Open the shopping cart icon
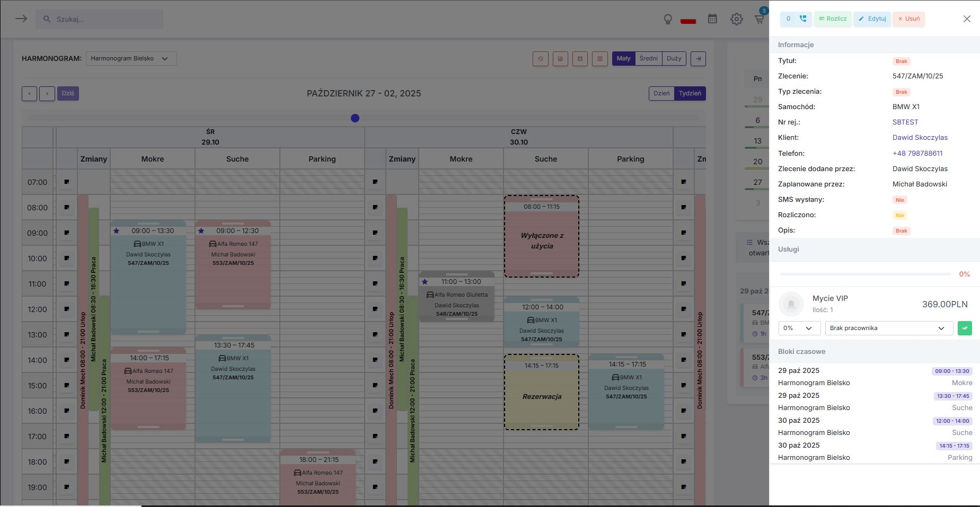 click(x=760, y=19)
